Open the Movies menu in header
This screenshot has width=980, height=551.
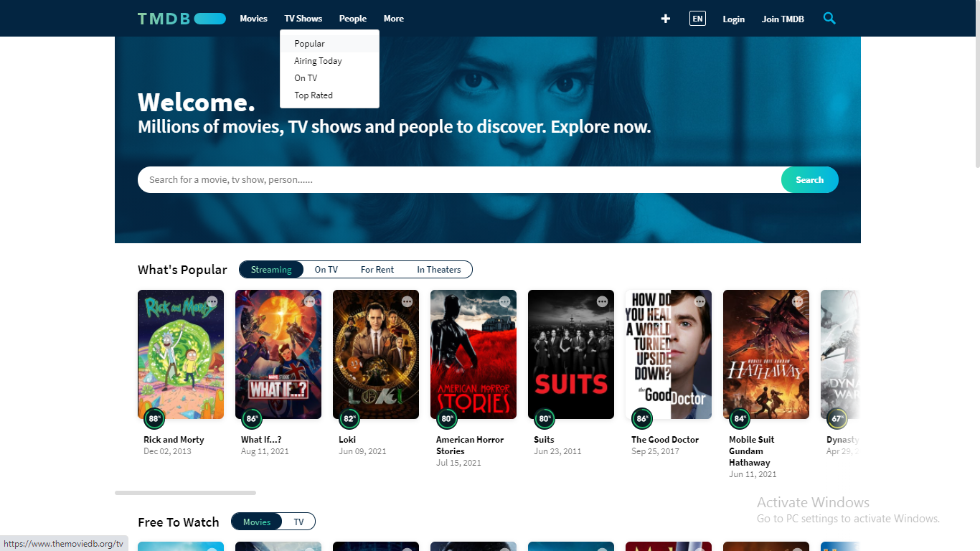253,19
